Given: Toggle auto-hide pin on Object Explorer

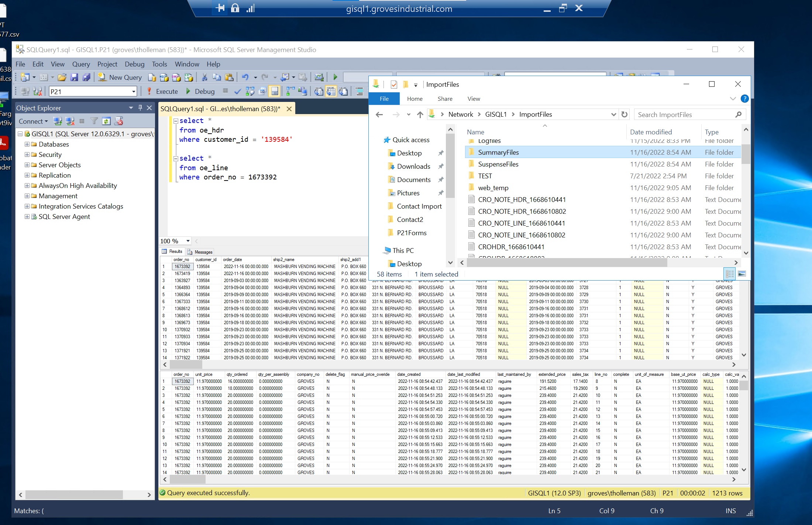Looking at the screenshot, I should click(140, 108).
